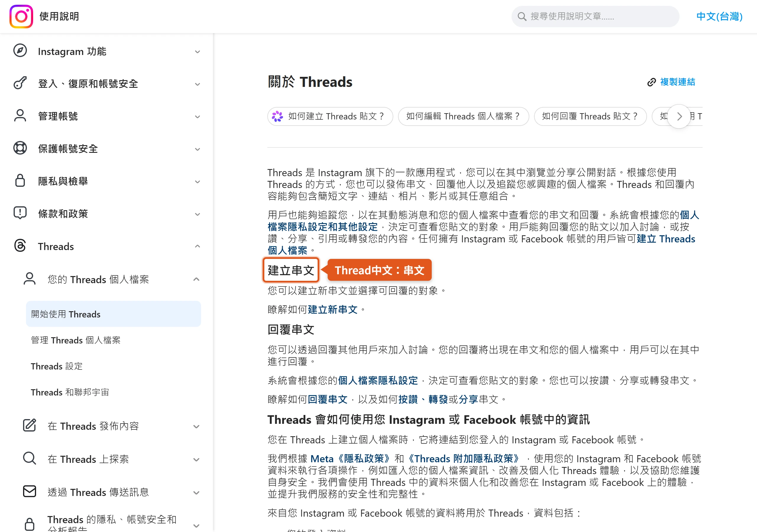Click the 如何回覆 Threads 貼文? chip
The width and height of the screenshot is (757, 532).
click(590, 116)
